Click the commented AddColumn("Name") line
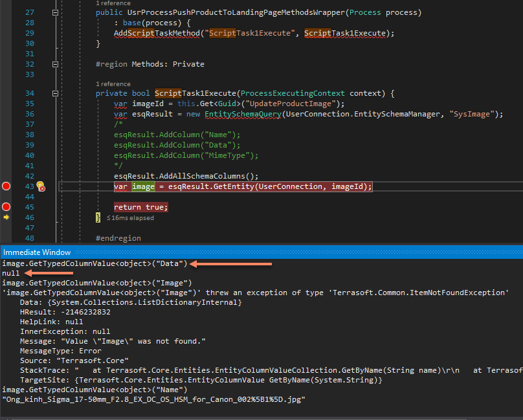523x420 pixels. point(177,135)
